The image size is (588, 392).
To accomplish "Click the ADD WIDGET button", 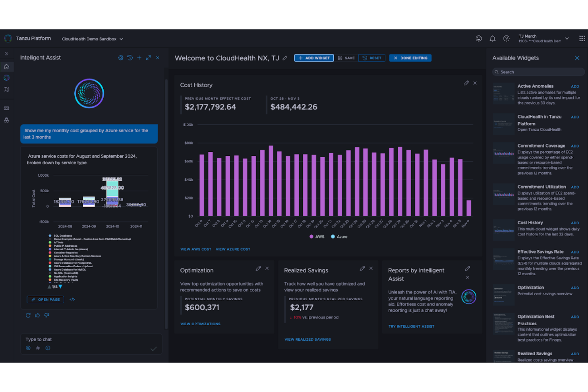I will [x=314, y=58].
